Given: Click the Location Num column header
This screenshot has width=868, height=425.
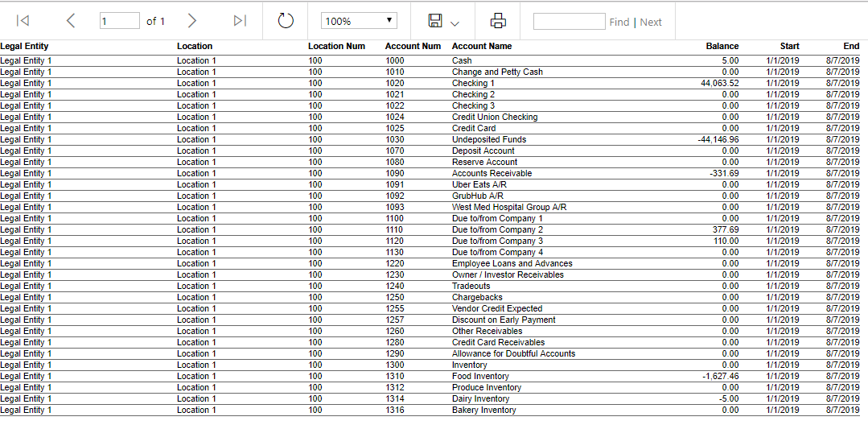Looking at the screenshot, I should point(336,47).
